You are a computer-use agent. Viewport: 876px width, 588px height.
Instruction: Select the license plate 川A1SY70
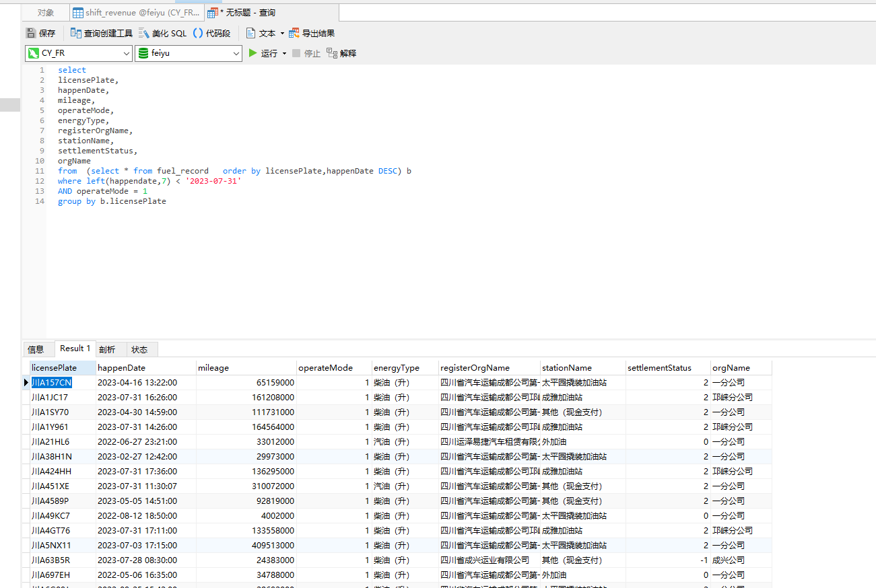[x=62, y=412]
